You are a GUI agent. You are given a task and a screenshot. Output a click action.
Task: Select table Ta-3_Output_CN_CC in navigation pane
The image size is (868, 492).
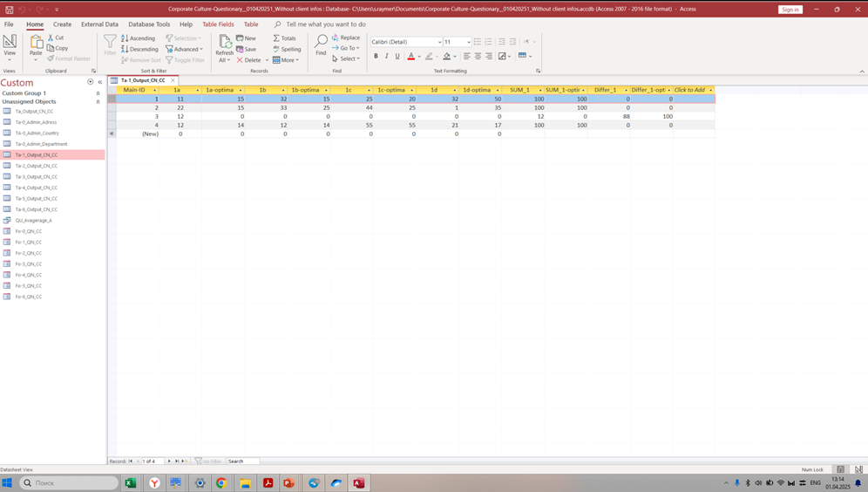[36, 177]
